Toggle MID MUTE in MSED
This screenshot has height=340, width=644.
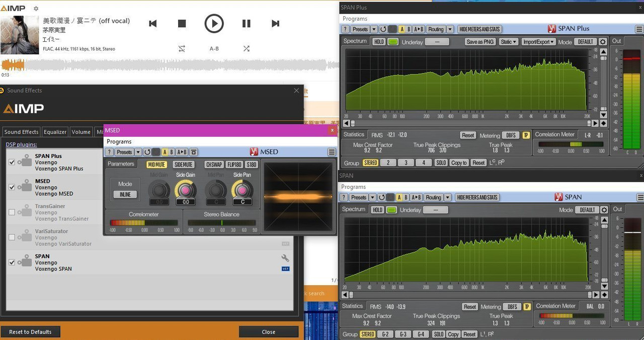pyautogui.click(x=156, y=165)
